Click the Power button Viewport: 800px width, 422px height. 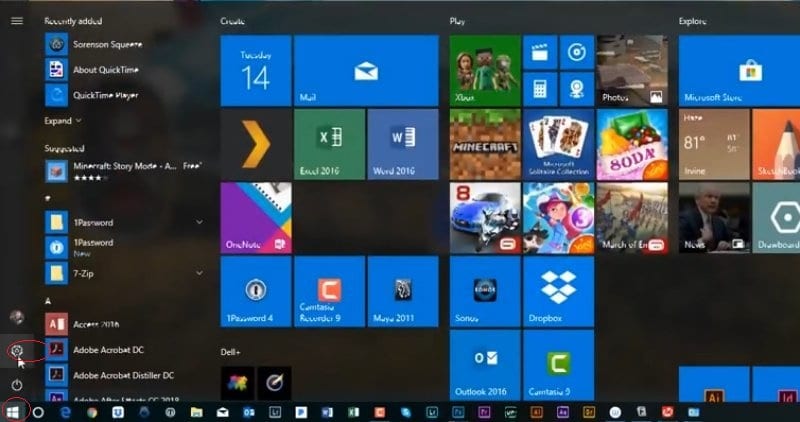17,385
